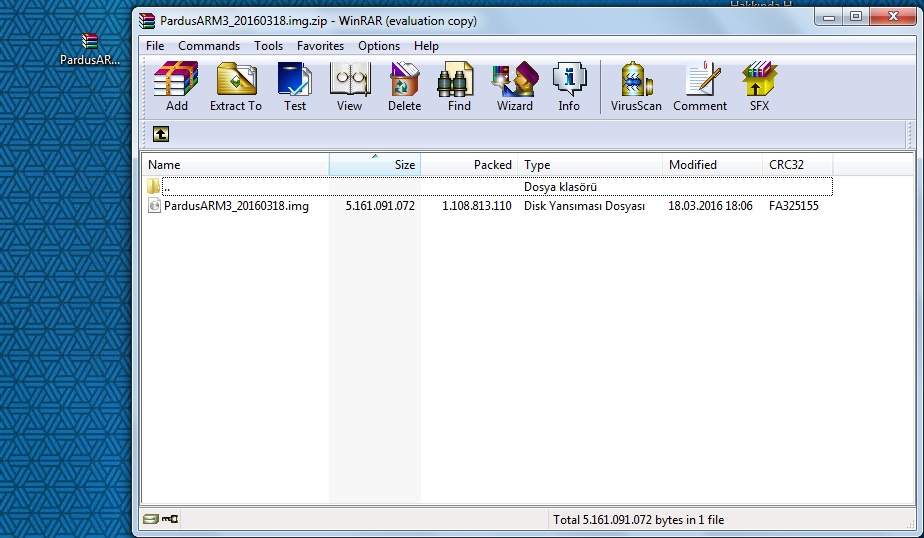This screenshot has width=924, height=538.
Task: Start VirusScan on the archive
Action: coord(636,86)
